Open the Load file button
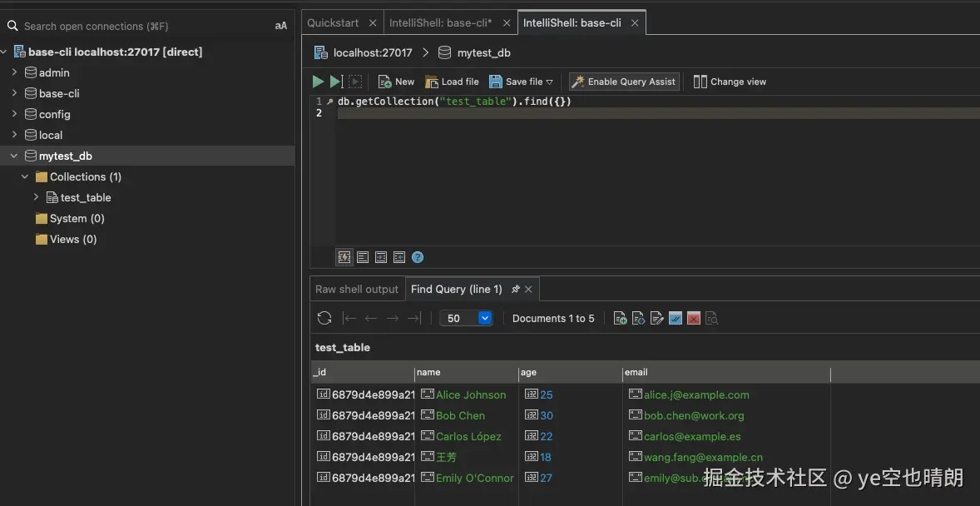This screenshot has height=506, width=980. [452, 82]
